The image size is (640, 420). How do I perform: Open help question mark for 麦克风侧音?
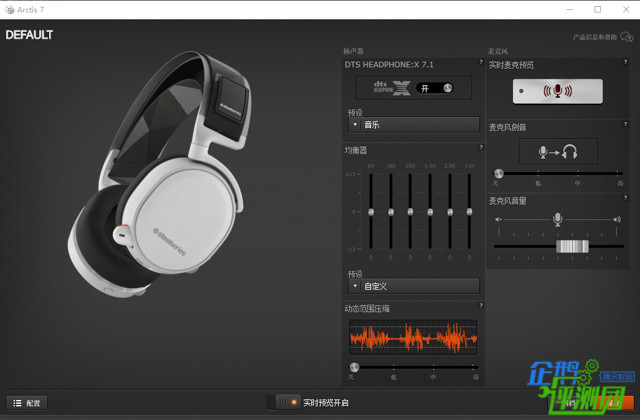(625, 124)
